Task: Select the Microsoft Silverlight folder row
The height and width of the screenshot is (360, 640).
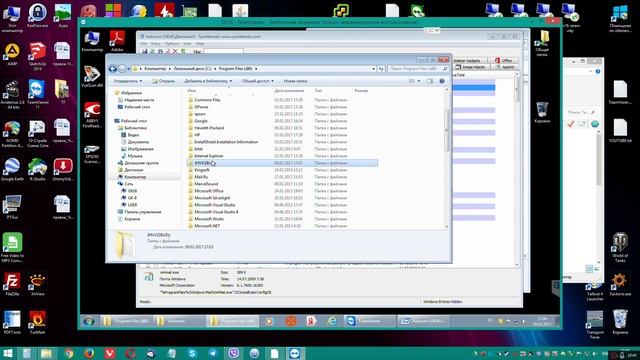Action: (282, 198)
